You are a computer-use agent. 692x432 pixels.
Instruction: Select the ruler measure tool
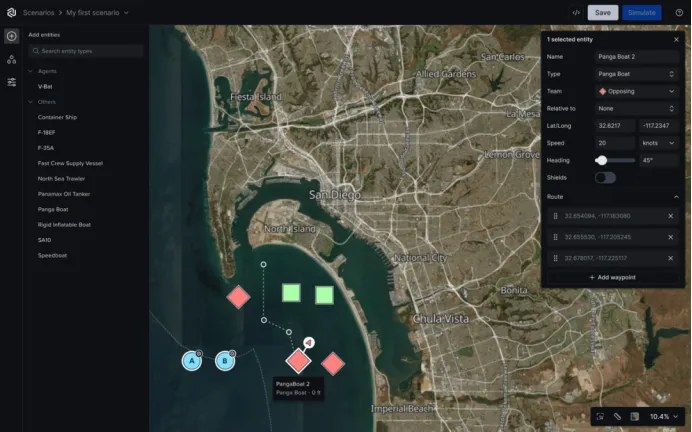click(617, 416)
